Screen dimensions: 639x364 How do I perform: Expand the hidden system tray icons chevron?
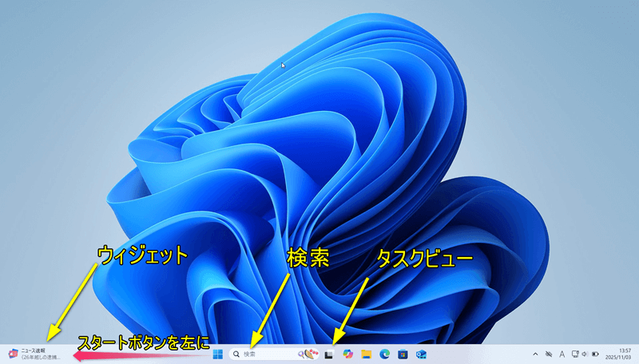[535, 354]
